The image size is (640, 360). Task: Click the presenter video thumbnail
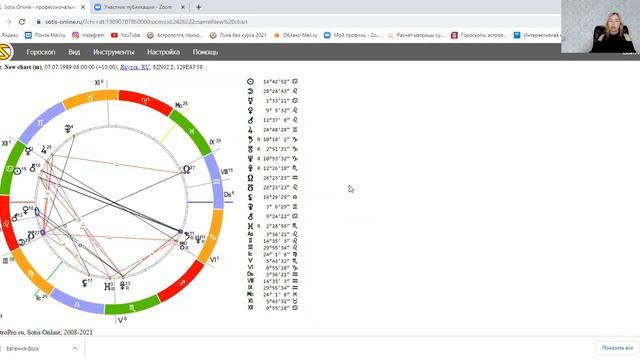point(600,26)
